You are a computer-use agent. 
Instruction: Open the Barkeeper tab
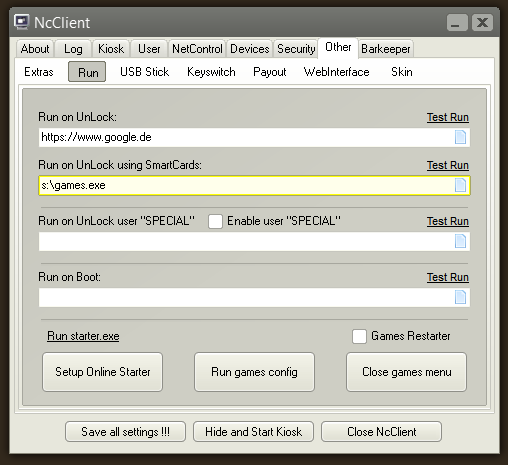386,49
